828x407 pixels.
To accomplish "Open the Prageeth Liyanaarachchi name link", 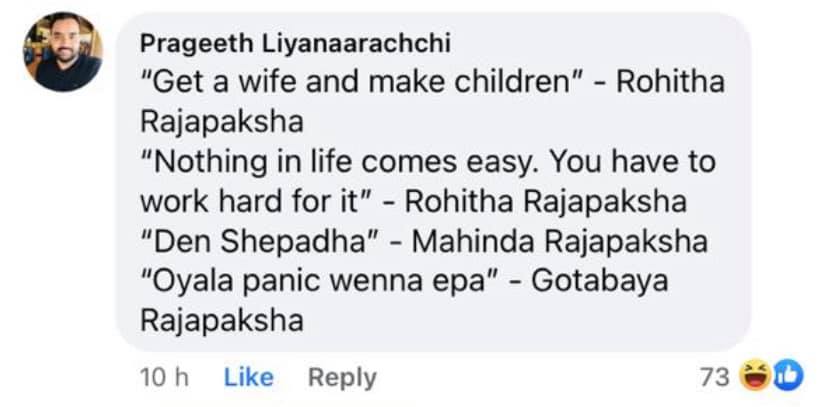I will (295, 44).
